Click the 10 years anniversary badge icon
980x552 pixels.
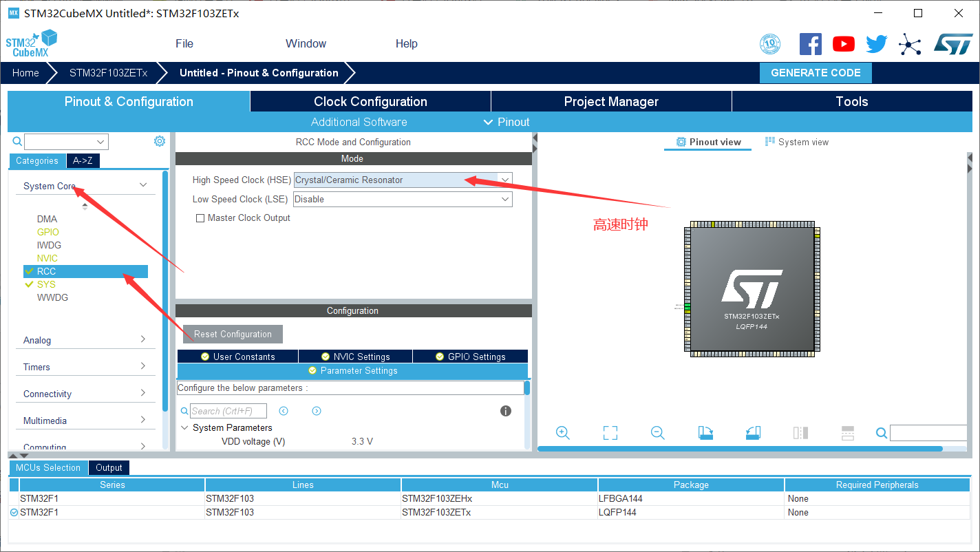click(x=770, y=45)
